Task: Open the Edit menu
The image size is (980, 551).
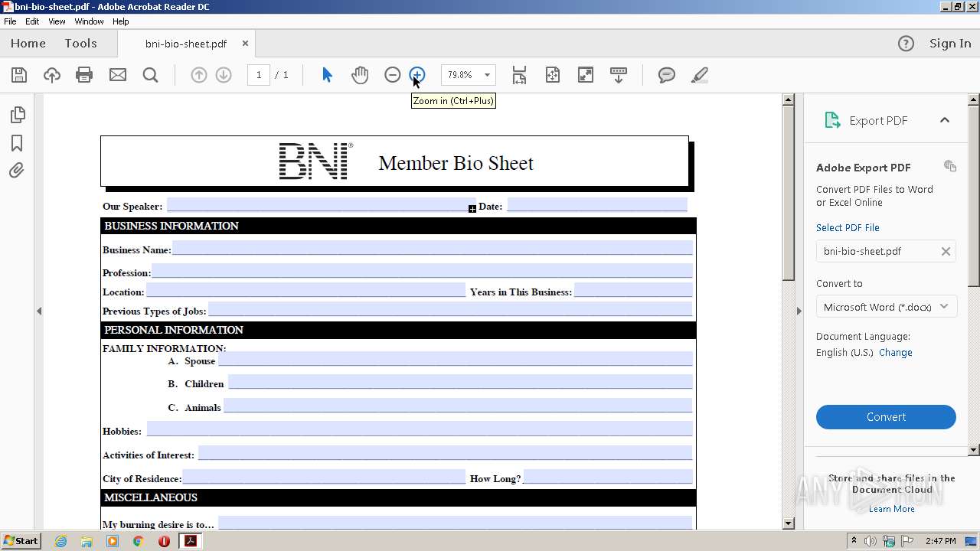Action: tap(32, 21)
